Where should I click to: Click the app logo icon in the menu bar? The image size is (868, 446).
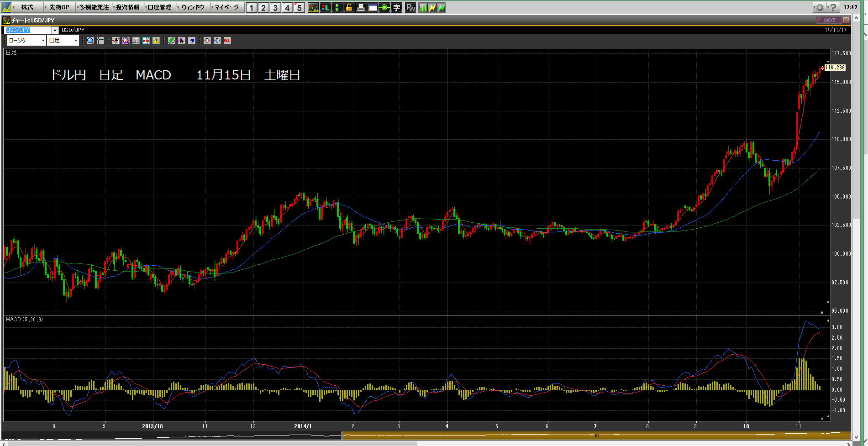(6, 7)
